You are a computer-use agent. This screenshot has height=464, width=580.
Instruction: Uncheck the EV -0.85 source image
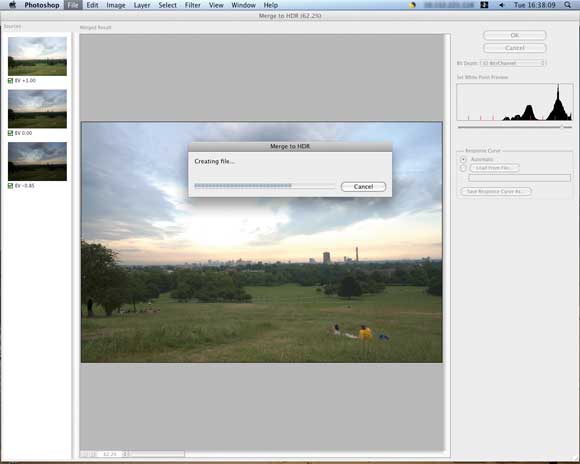(x=10, y=186)
